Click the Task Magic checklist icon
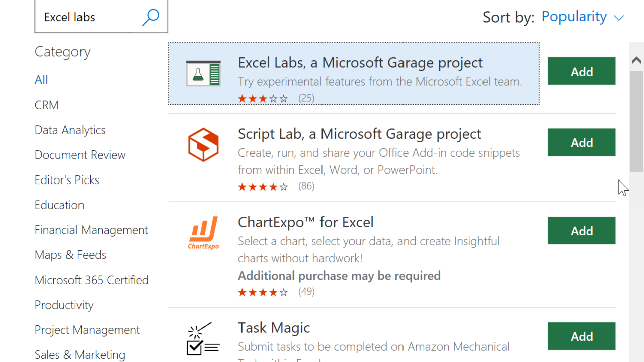Image resolution: width=644 pixels, height=362 pixels. pyautogui.click(x=203, y=339)
